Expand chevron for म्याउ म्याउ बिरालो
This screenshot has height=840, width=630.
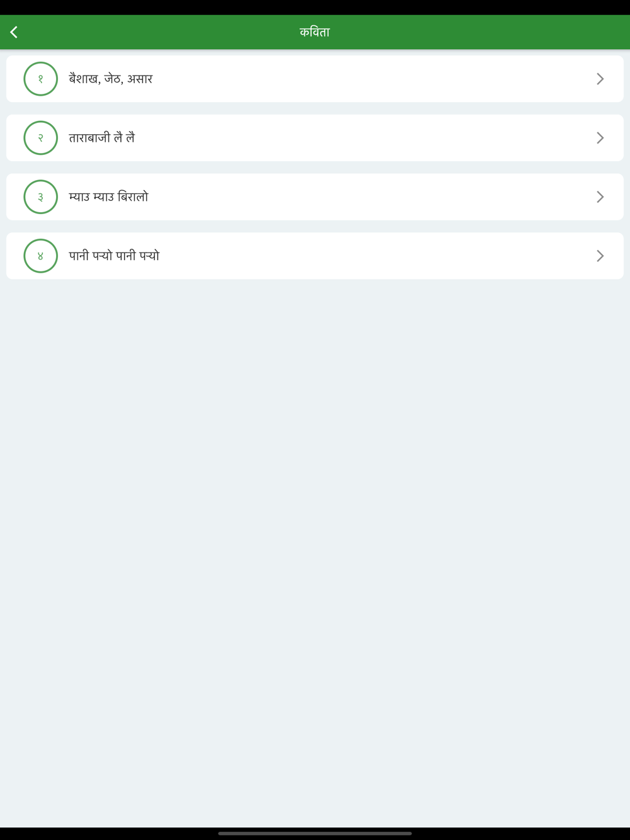(600, 197)
